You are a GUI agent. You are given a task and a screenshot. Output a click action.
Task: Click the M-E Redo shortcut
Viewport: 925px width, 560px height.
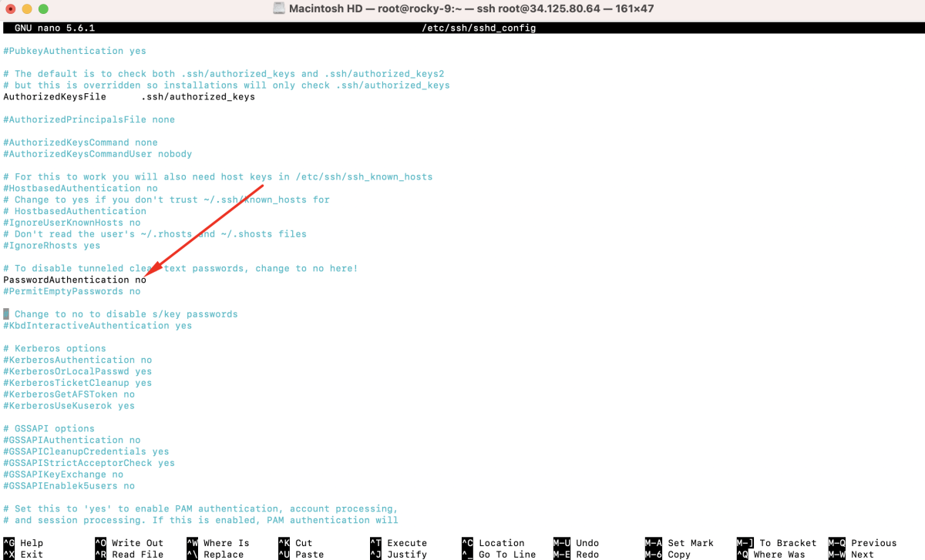[x=576, y=555]
